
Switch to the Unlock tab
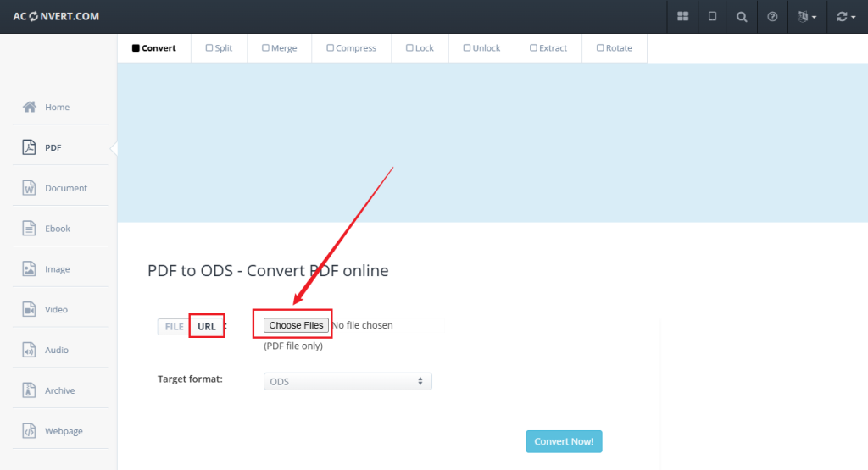pos(481,48)
